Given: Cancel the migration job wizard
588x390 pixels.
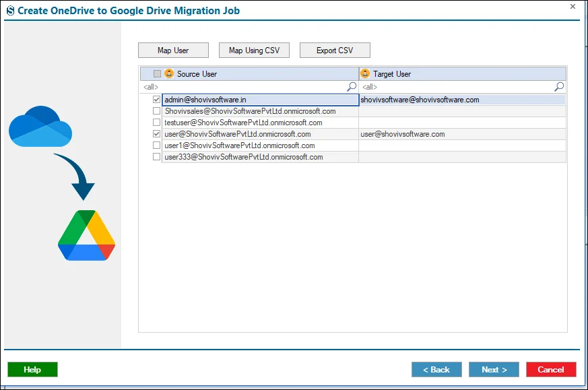Looking at the screenshot, I should point(551,369).
